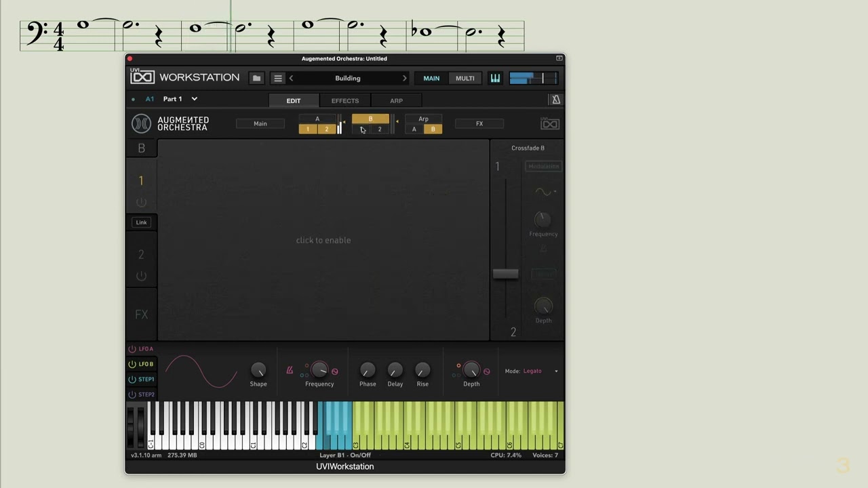Click the Crossfade B Depth knob
Screen dimensions: 868x488
(543, 306)
